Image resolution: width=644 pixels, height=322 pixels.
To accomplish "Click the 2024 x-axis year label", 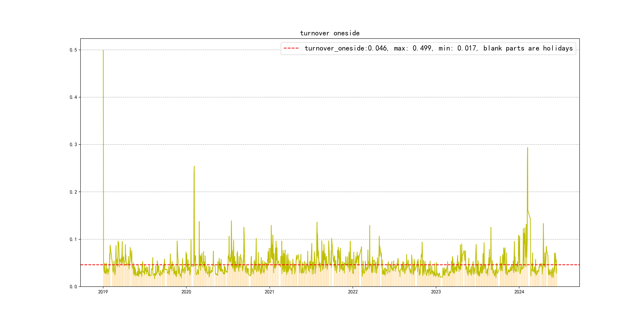I will (x=519, y=292).
